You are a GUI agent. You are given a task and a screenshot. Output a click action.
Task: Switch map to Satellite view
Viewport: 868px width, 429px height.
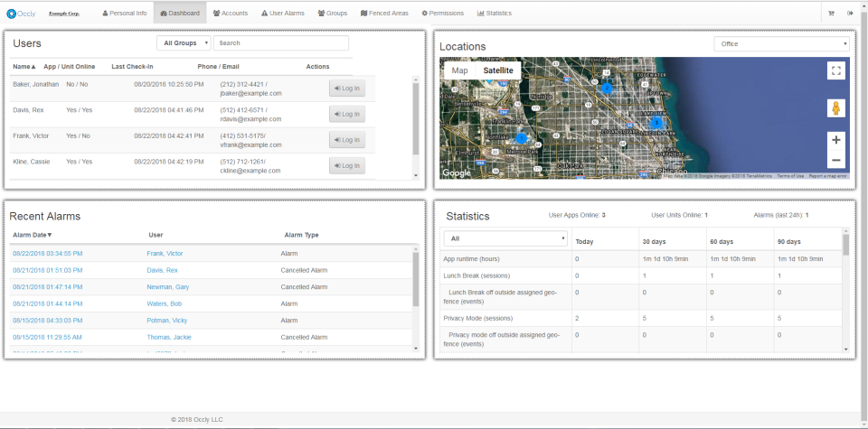[x=497, y=70]
